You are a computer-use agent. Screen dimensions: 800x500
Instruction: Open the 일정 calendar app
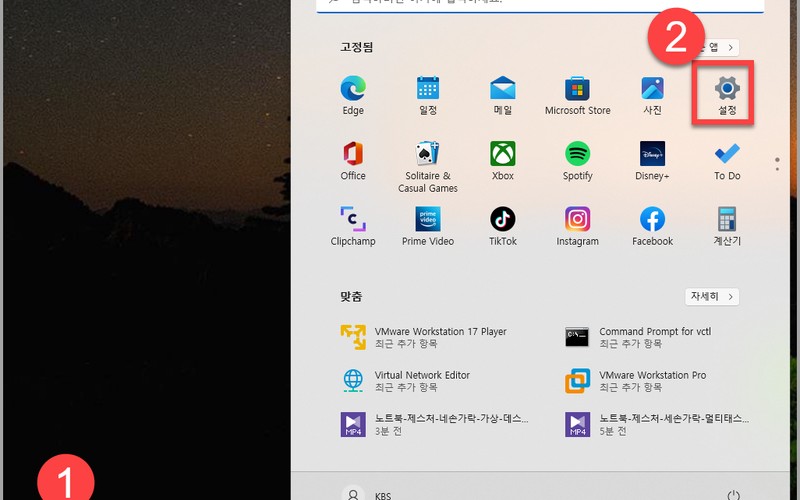click(428, 96)
